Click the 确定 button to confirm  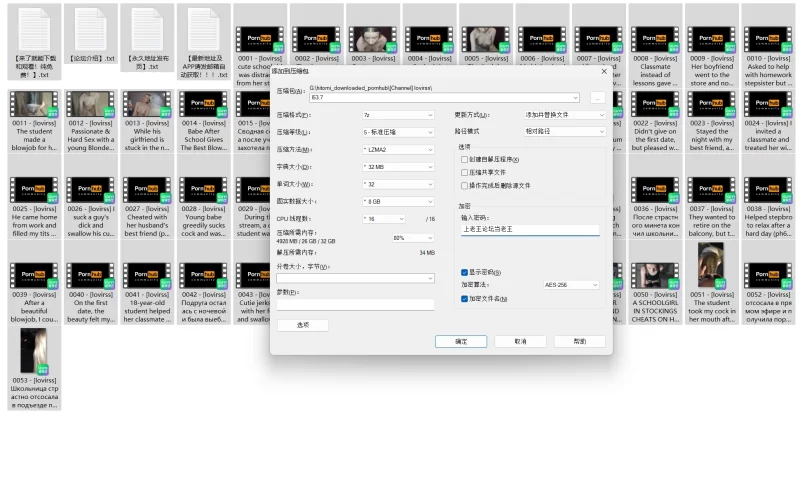click(x=461, y=341)
